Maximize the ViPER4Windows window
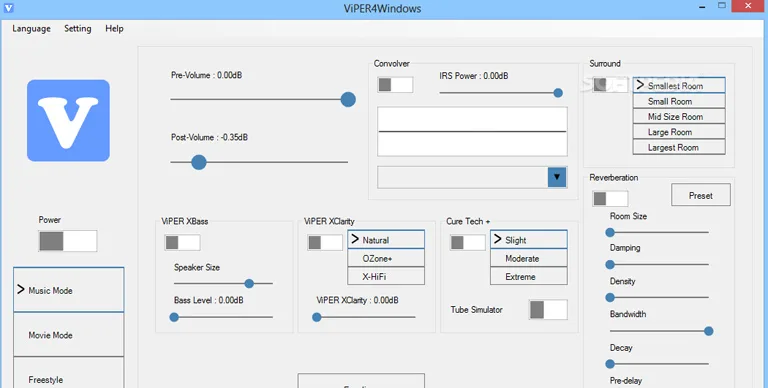 tap(721, 6)
